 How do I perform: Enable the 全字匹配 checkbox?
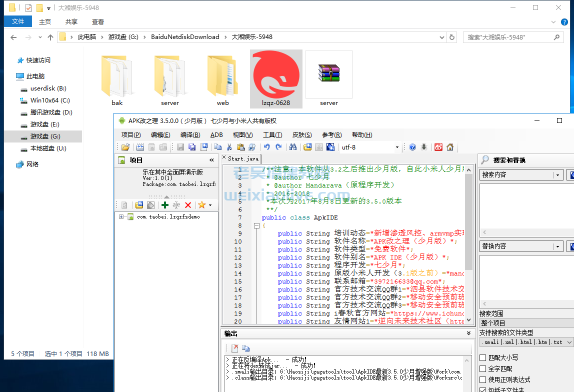pyautogui.click(x=483, y=368)
